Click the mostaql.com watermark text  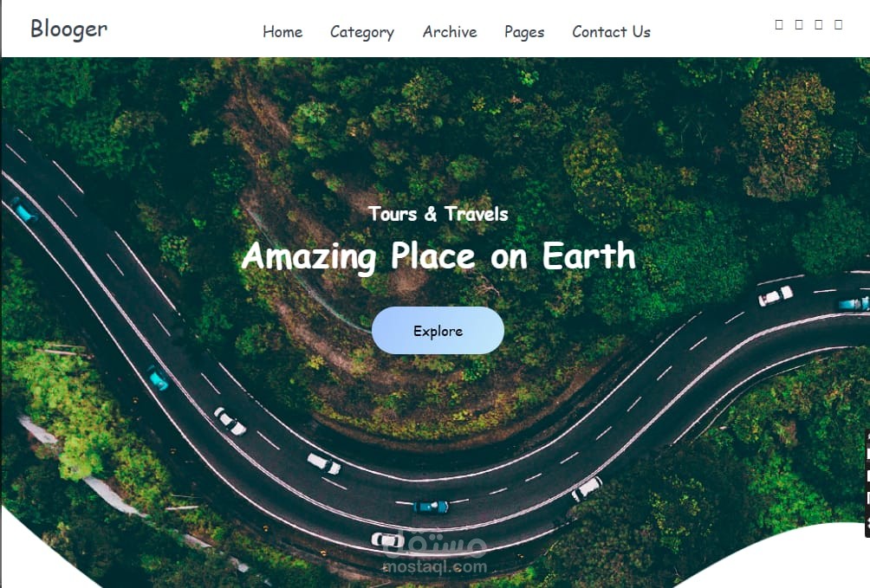[434, 567]
